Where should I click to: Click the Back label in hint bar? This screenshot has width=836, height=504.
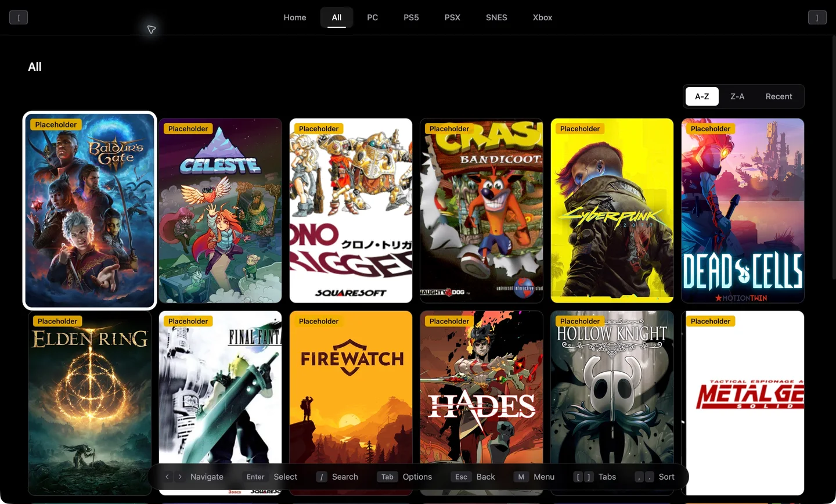pyautogui.click(x=486, y=477)
